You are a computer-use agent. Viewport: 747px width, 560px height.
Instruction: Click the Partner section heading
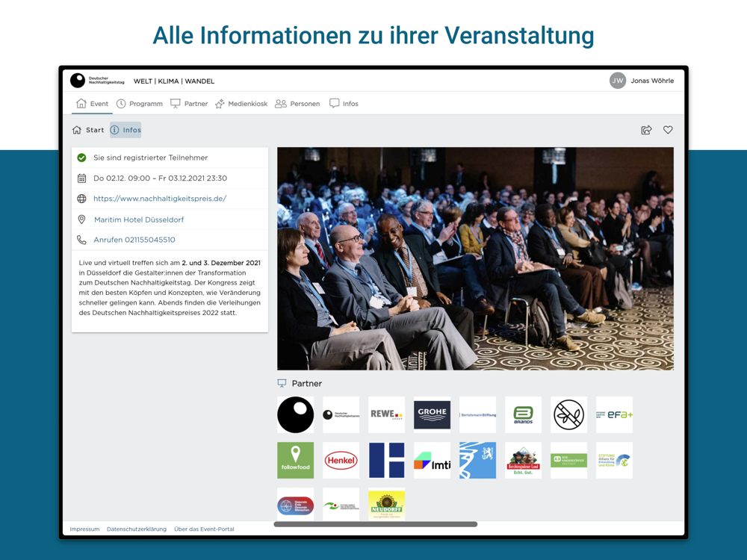tap(300, 383)
